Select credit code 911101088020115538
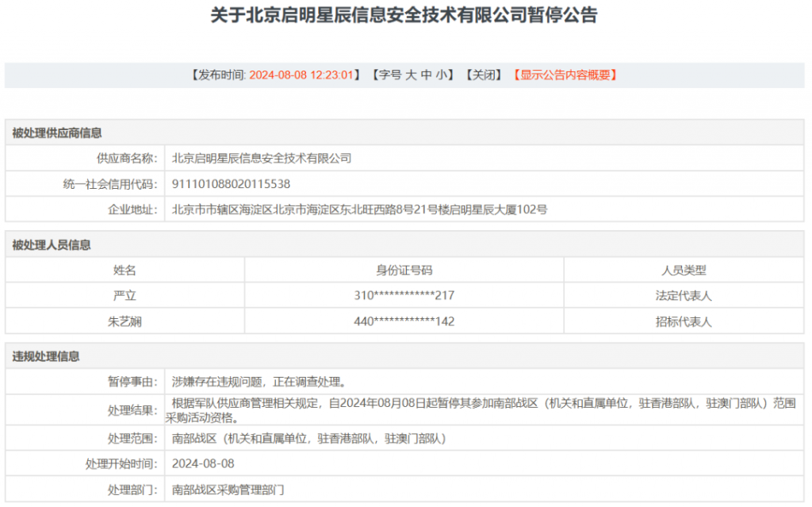The image size is (812, 507). point(231,184)
